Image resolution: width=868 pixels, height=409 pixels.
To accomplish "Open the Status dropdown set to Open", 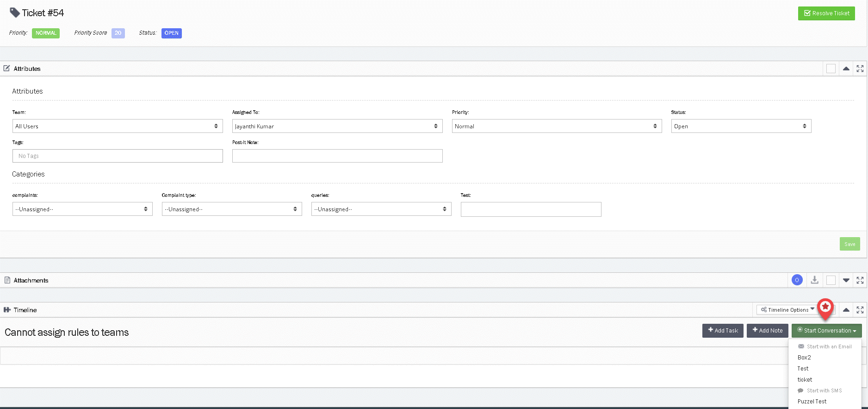I will [741, 126].
